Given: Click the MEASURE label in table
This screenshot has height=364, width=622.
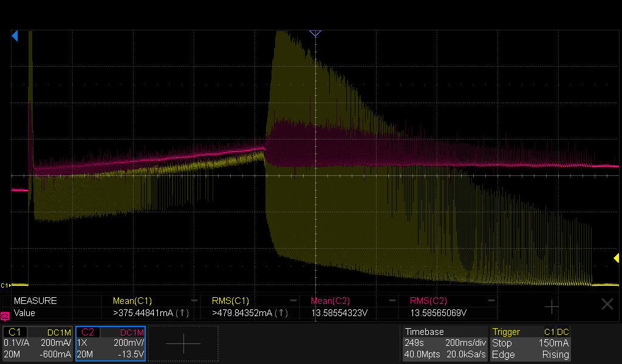Looking at the screenshot, I should [x=35, y=301].
